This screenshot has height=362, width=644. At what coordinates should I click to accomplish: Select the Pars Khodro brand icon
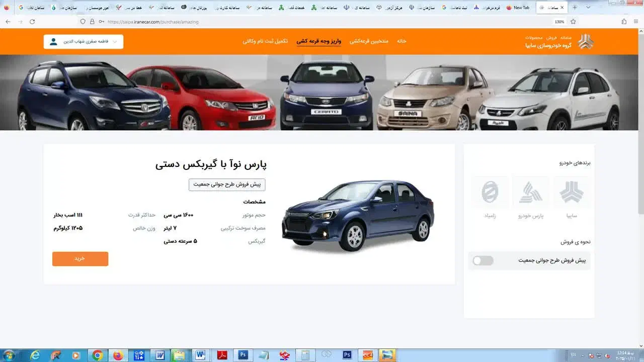(531, 191)
